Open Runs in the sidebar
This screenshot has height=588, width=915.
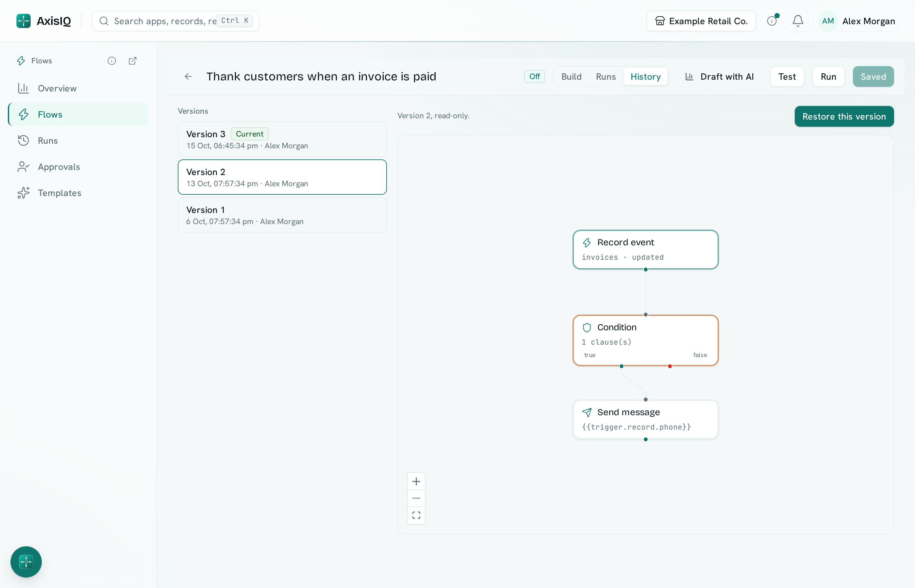coord(78,140)
